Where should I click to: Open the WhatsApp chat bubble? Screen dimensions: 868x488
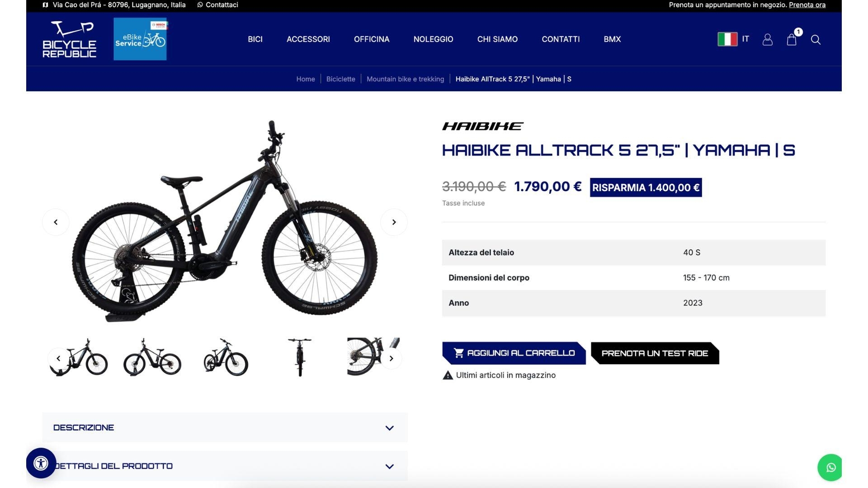coord(831,468)
